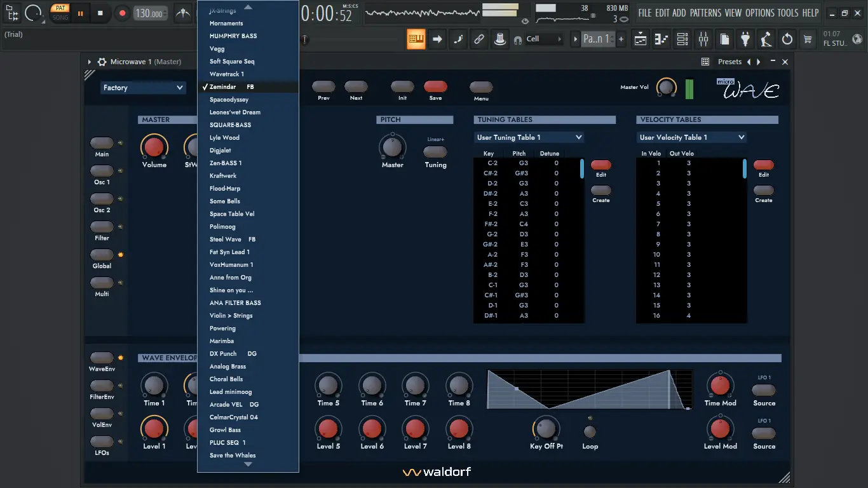Click the Edit button beside the tuning table
This screenshot has height=488, width=868.
click(601, 165)
